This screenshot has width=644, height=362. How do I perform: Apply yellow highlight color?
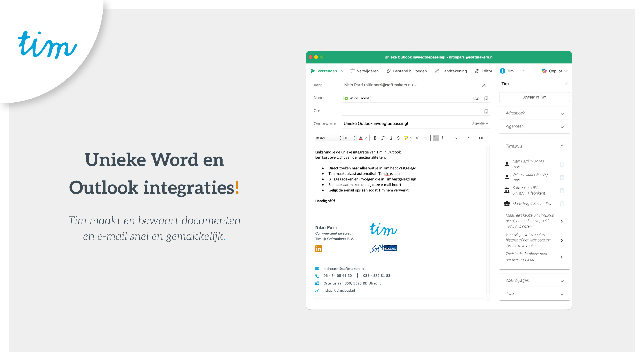coord(406,138)
